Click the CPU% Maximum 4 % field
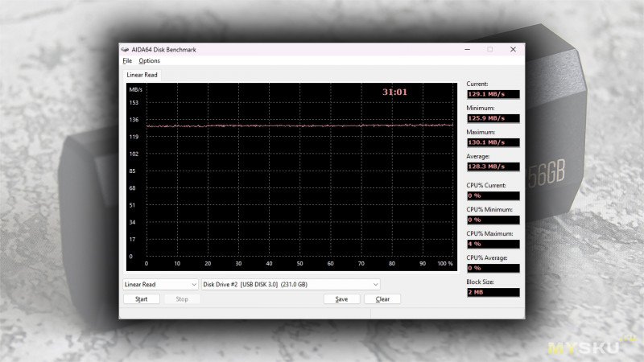Image resolution: width=644 pixels, height=362 pixels. [x=493, y=244]
